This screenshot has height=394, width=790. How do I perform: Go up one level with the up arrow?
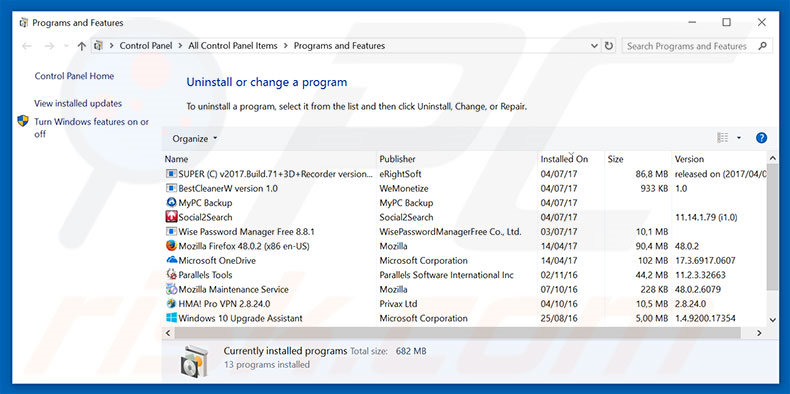82,46
